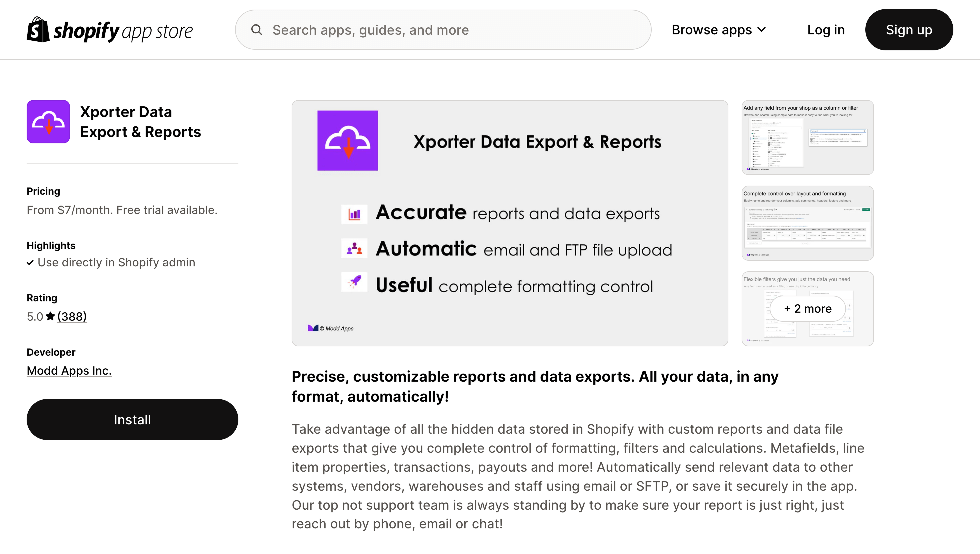Viewport: 980px width, 554px height.
Task: Click the people icon beside Automatic
Action: click(x=354, y=249)
